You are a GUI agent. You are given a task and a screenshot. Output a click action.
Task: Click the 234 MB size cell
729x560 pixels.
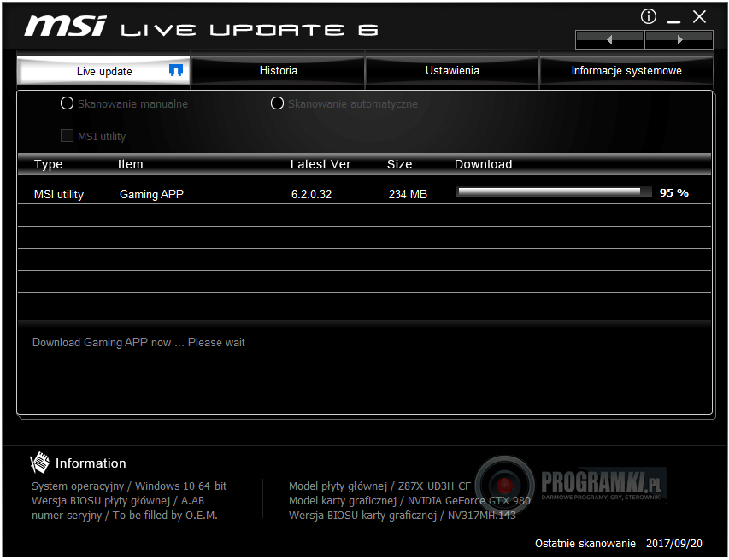[x=408, y=194]
